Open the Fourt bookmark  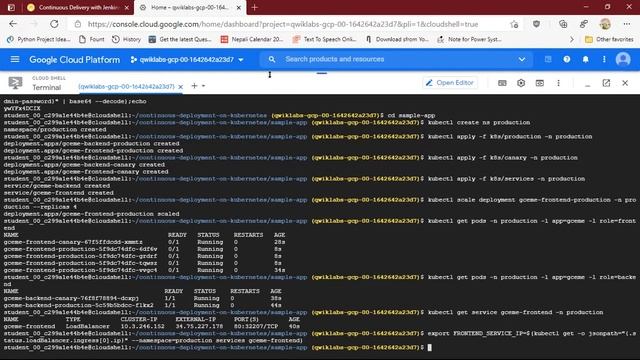[92, 39]
